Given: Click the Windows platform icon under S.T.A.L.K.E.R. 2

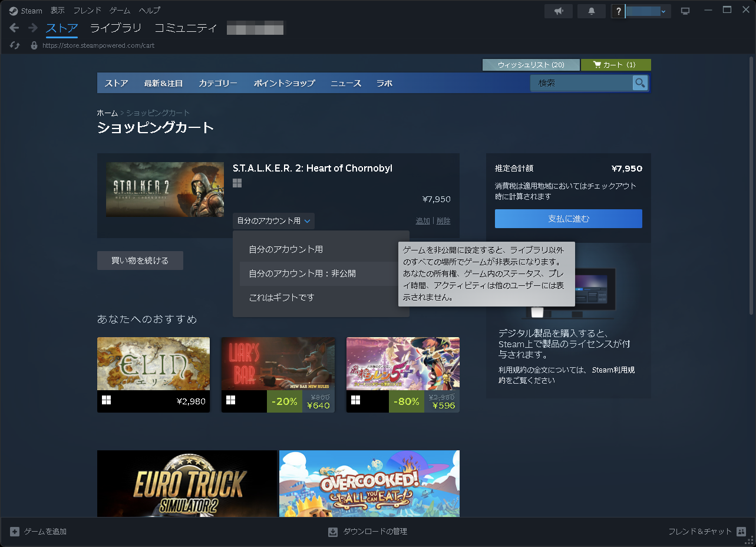Looking at the screenshot, I should point(237,183).
